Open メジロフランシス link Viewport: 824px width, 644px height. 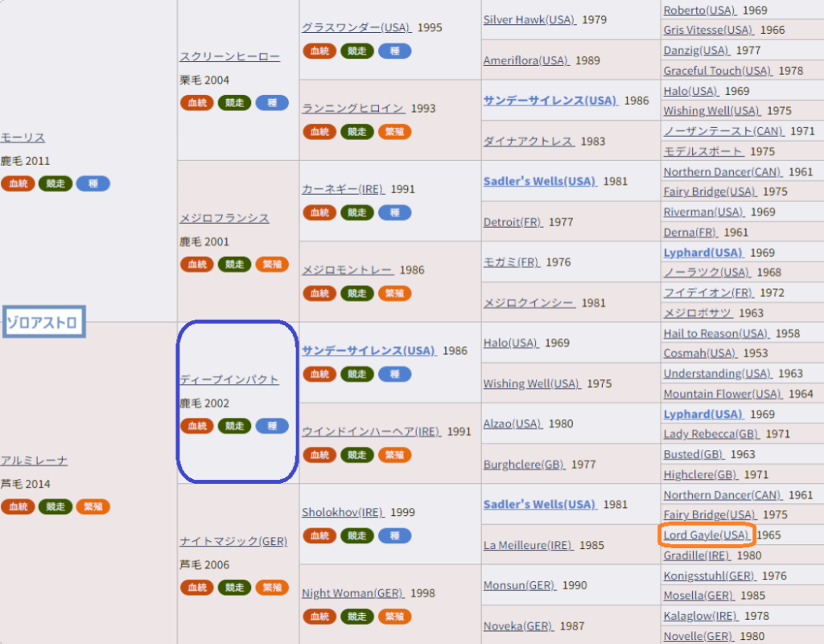point(225,218)
